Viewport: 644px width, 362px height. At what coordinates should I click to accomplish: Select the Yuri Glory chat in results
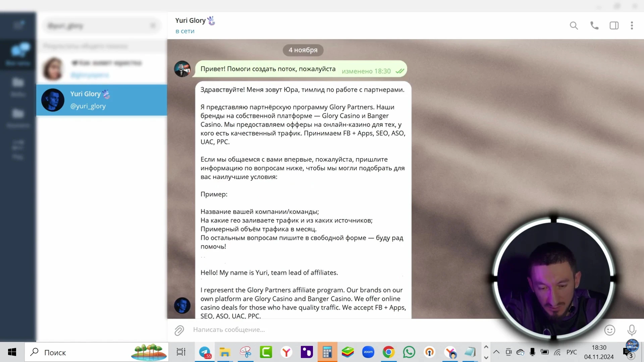(x=102, y=100)
